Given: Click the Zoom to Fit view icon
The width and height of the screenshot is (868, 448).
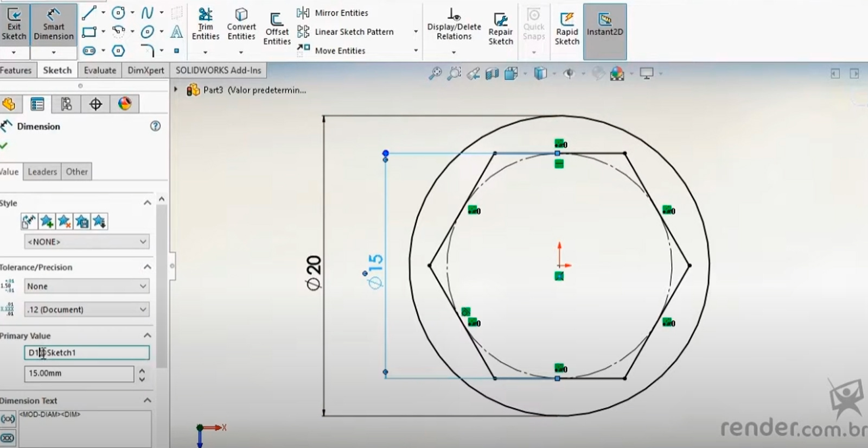Looking at the screenshot, I should pyautogui.click(x=435, y=73).
